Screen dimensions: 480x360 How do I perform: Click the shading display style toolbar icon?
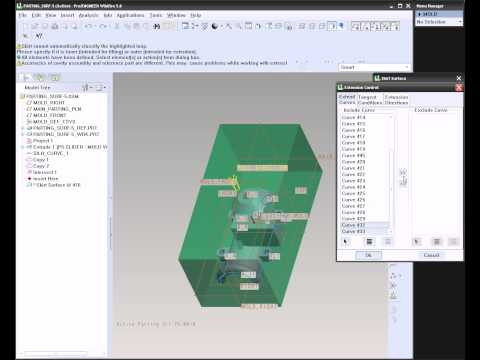[x=214, y=26]
